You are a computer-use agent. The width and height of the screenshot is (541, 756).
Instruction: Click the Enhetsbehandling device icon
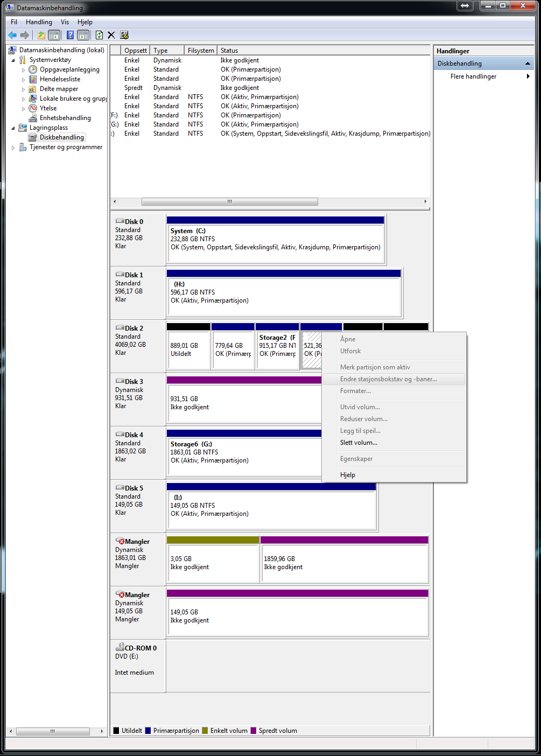33,118
